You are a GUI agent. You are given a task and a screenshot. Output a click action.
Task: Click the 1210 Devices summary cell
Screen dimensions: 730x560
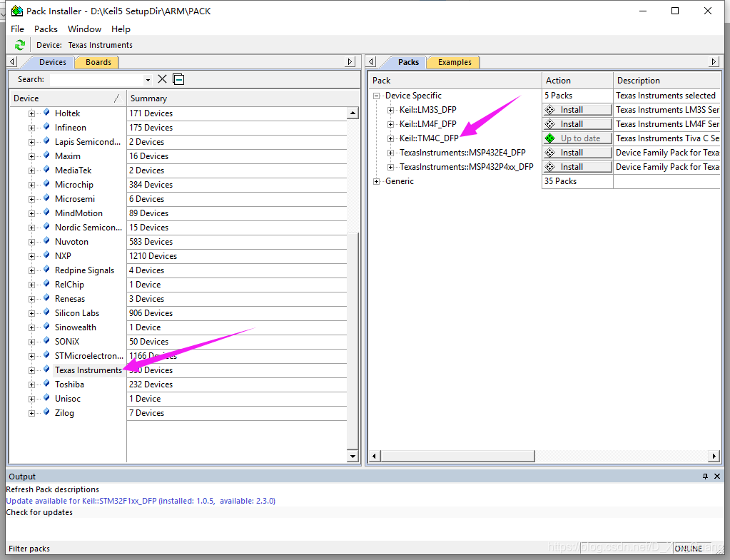(x=237, y=256)
